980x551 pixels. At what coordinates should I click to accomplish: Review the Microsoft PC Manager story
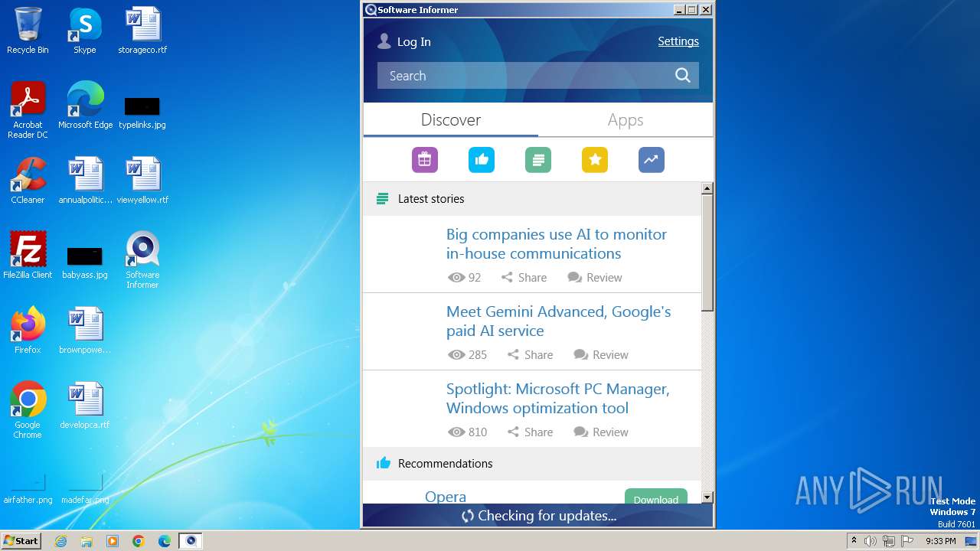tap(601, 432)
